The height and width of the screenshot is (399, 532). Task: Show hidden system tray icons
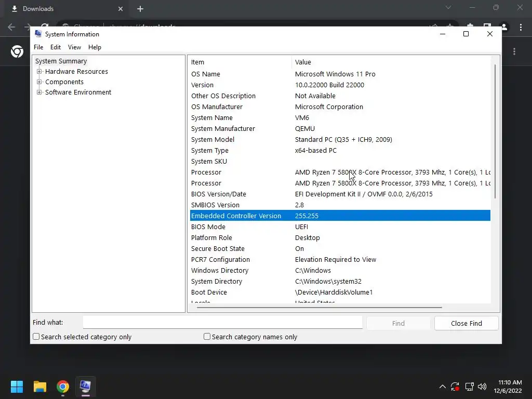pyautogui.click(x=443, y=387)
